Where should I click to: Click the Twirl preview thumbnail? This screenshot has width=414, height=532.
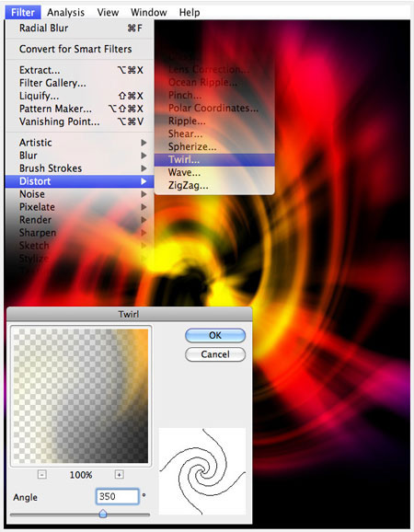(x=81, y=396)
